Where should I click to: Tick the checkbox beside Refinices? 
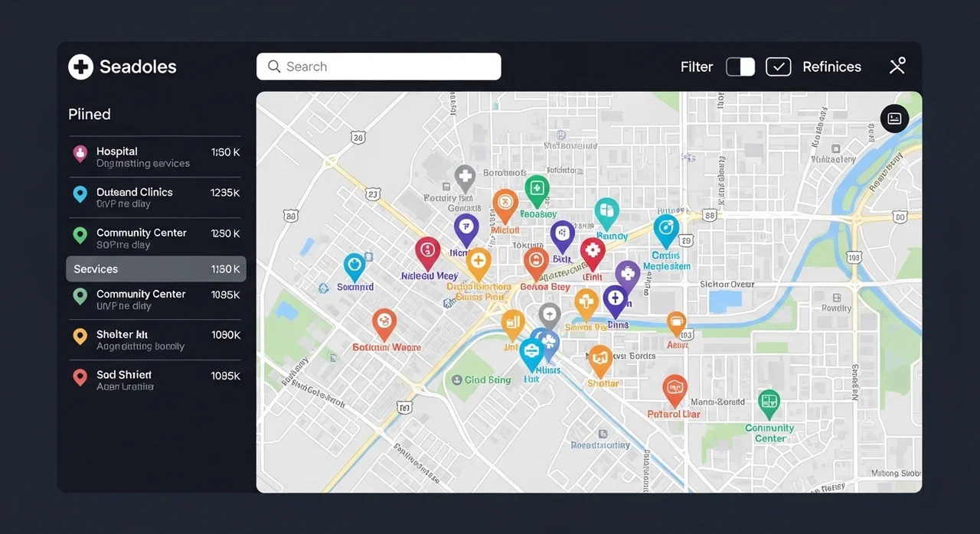click(778, 67)
